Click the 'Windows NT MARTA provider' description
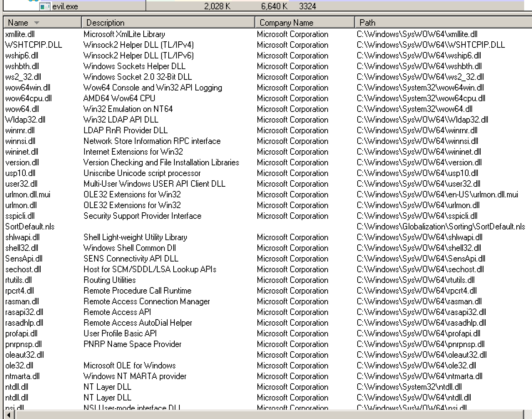Image resolution: width=532 pixels, height=419 pixels. [x=135, y=376]
